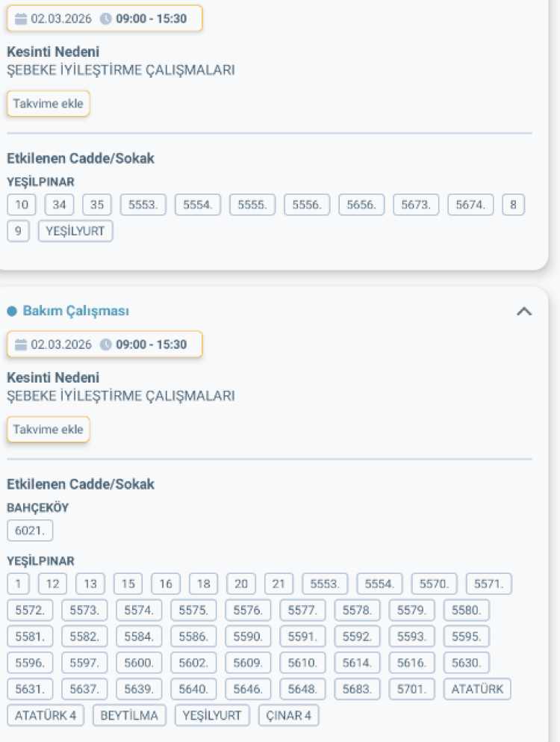Viewport: 560px width, 742px height.
Task: Click clock icon in the topmost time badge
Action: coord(105,19)
